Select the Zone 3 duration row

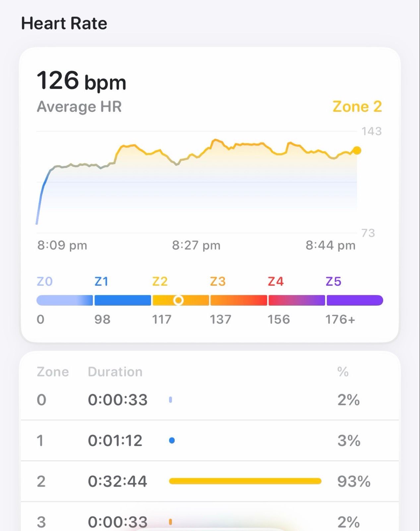pos(210,522)
